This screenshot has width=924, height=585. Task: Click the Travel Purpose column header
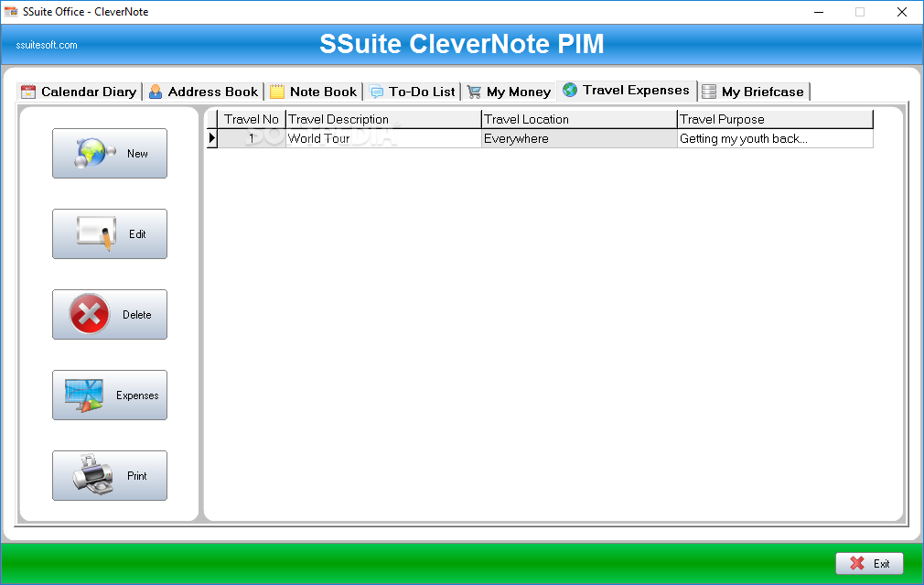pyautogui.click(x=775, y=119)
